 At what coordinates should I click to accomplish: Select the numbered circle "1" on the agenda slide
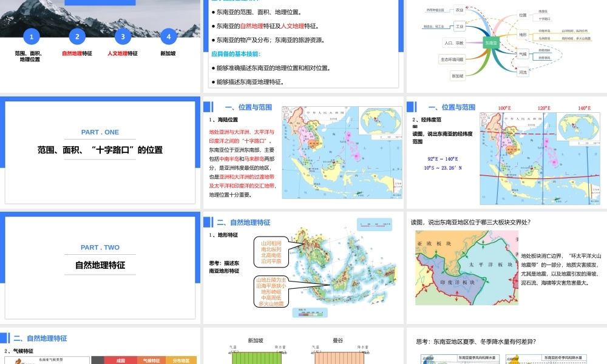tap(30, 36)
